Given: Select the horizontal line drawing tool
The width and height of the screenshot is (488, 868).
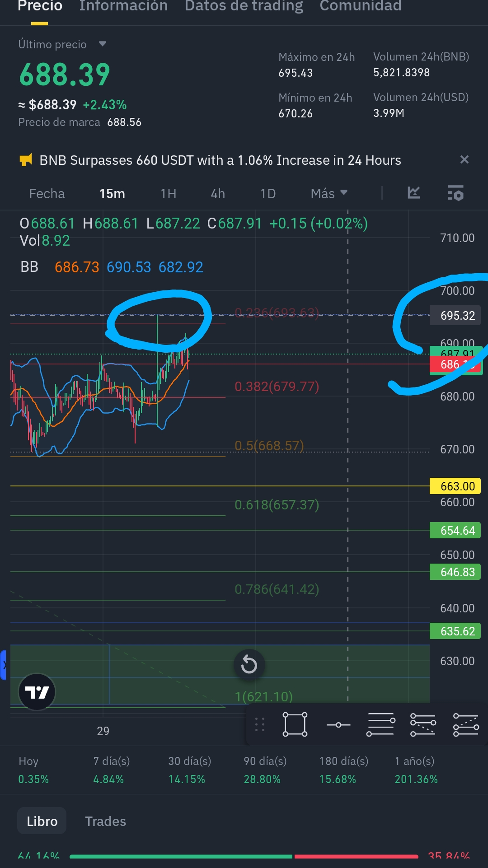Looking at the screenshot, I should pos(338,725).
